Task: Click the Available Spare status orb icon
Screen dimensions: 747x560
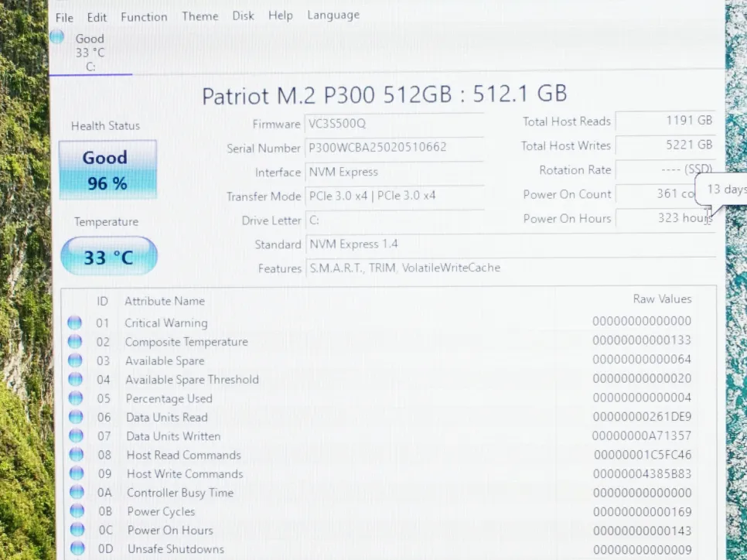Action: click(x=75, y=360)
